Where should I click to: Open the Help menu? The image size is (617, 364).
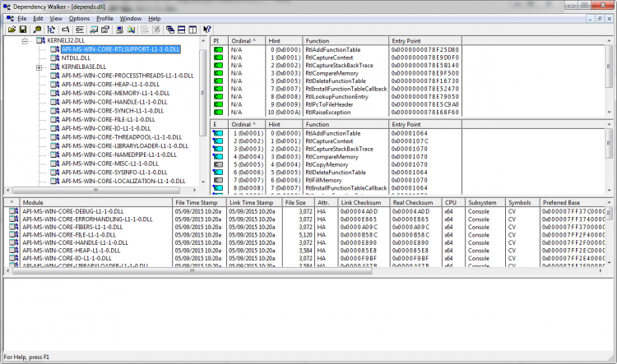coord(155,18)
